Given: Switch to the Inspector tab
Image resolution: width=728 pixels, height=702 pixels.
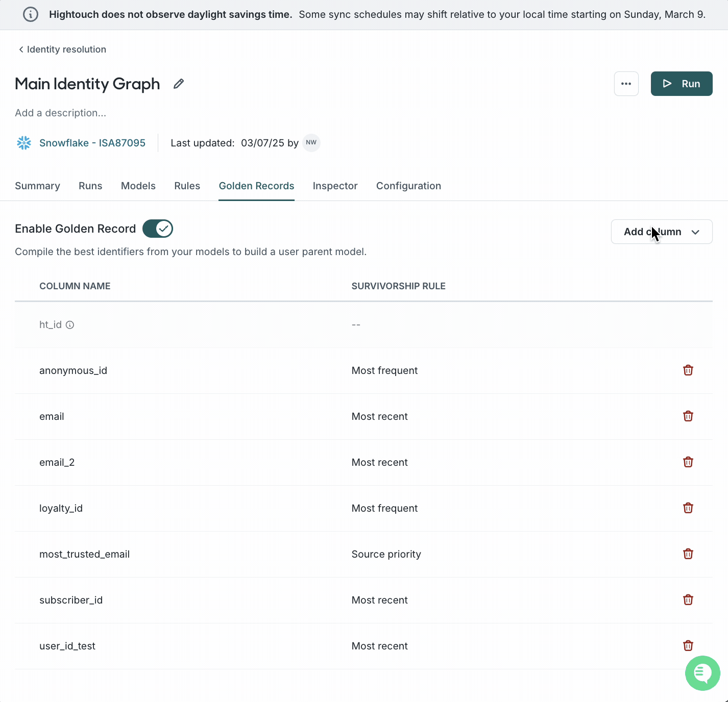Looking at the screenshot, I should 335,186.
